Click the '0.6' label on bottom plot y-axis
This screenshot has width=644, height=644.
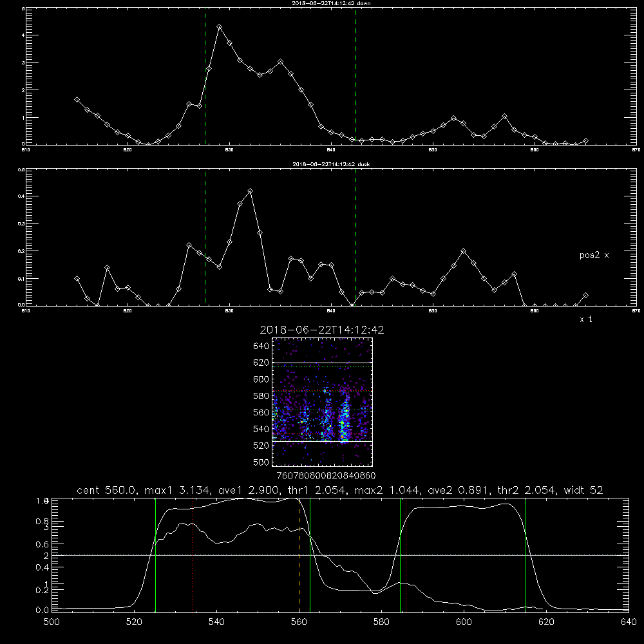point(43,544)
